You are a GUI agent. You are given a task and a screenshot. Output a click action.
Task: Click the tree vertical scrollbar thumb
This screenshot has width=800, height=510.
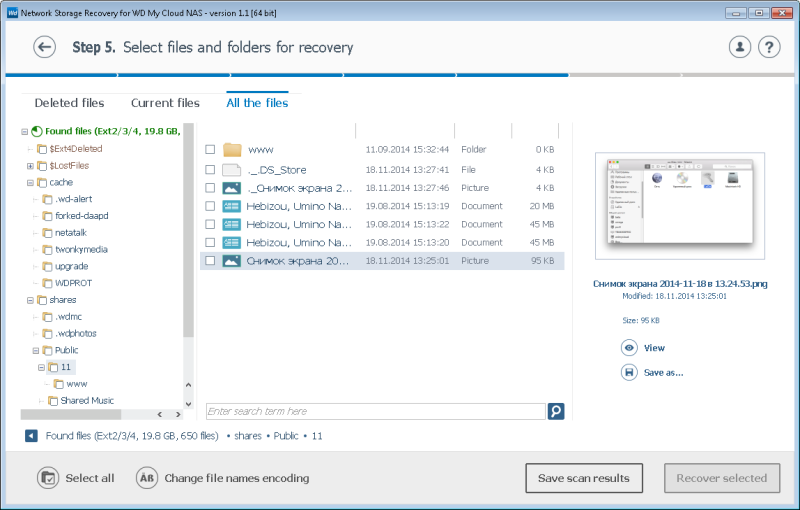click(x=188, y=230)
